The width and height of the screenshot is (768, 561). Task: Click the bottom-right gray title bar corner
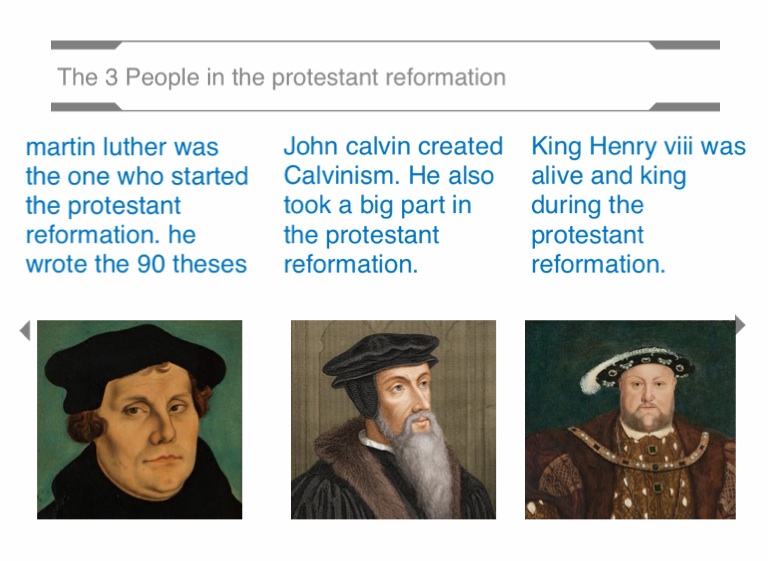tap(686, 106)
